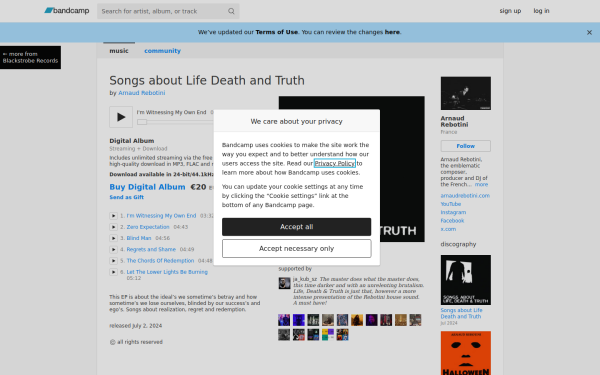Visit arnaudrebotini.com

[465, 196]
